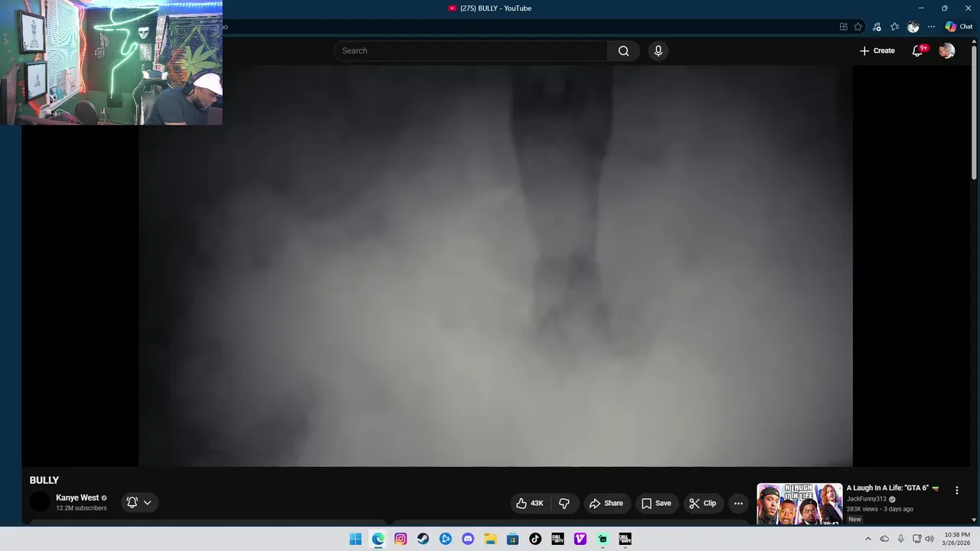Open more actions ellipsis under video

click(x=738, y=503)
